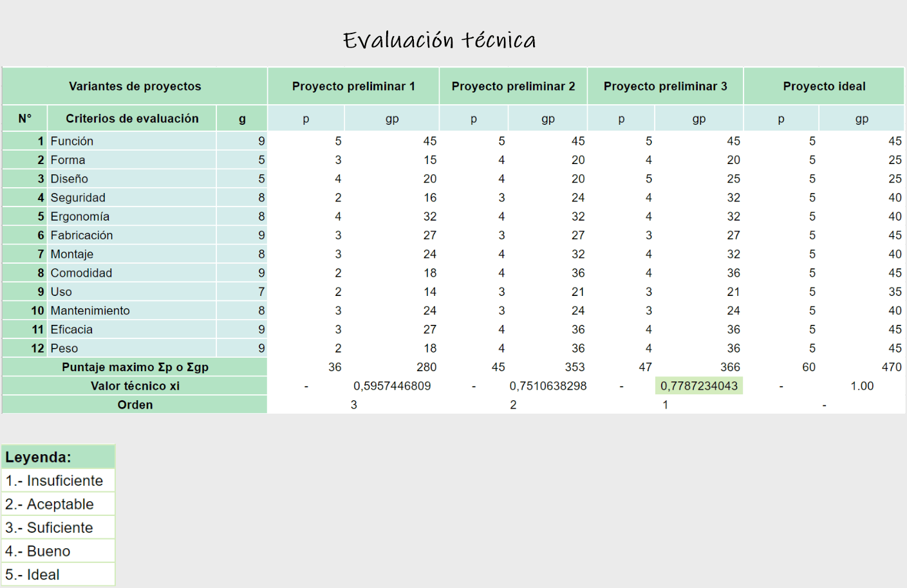Select the value 0,5957446809

(x=392, y=386)
